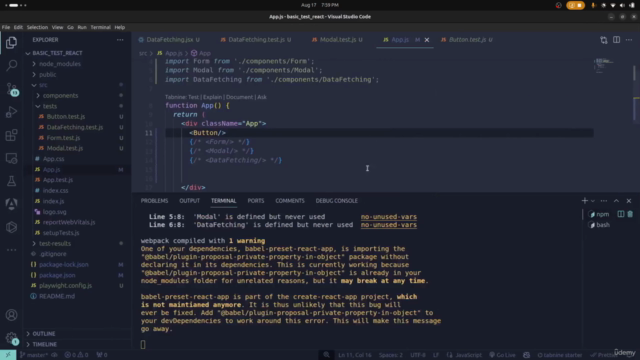Switch to the PORTS panel tab

click(x=256, y=200)
